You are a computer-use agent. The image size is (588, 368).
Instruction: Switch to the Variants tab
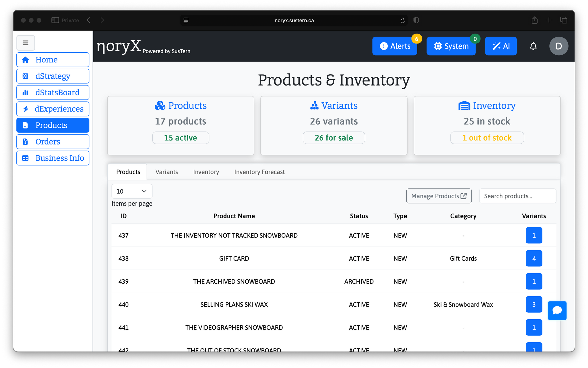166,172
